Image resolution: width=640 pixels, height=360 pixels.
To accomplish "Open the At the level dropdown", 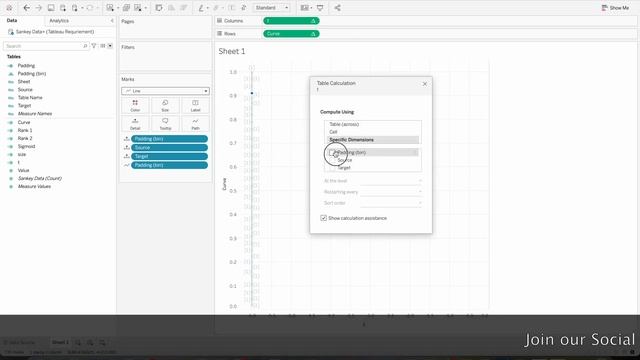I will point(391,181).
